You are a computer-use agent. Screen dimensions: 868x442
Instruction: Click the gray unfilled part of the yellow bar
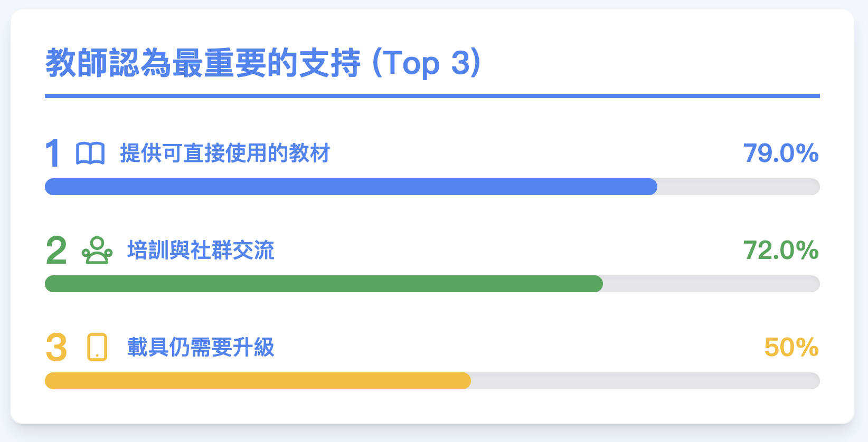click(645, 381)
